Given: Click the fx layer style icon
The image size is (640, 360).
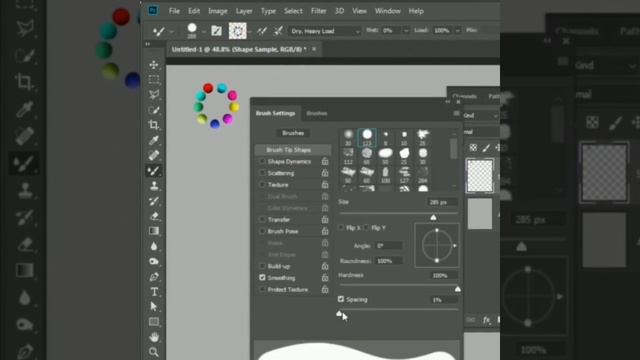Looking at the screenshot, I should pyautogui.click(x=487, y=320).
